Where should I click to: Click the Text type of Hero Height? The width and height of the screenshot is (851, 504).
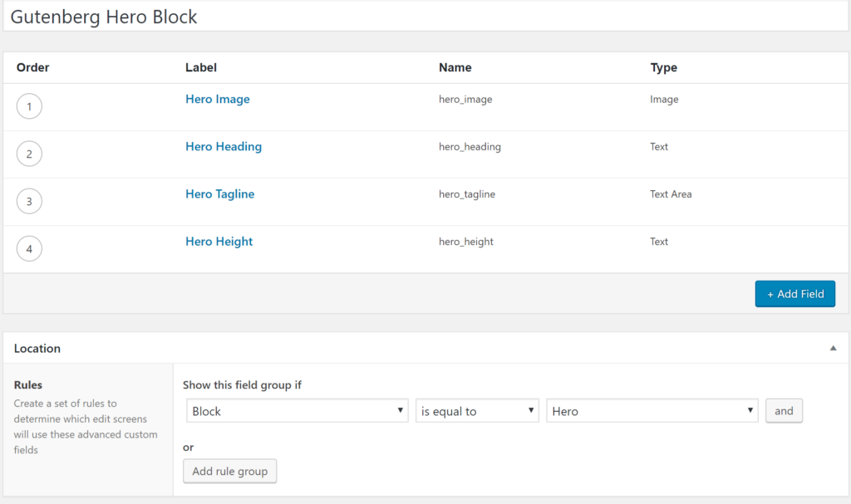pyautogui.click(x=659, y=242)
